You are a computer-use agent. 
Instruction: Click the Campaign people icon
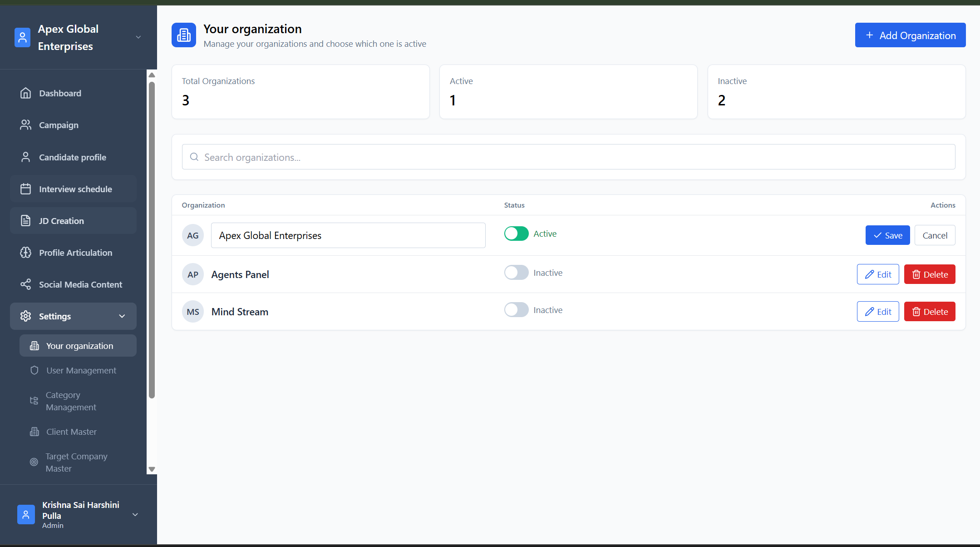[26, 125]
